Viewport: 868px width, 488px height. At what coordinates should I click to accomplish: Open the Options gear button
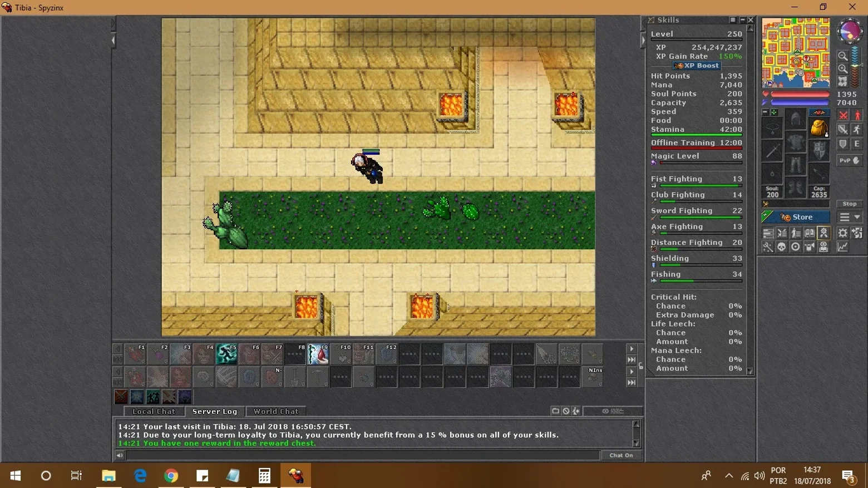[x=843, y=233]
